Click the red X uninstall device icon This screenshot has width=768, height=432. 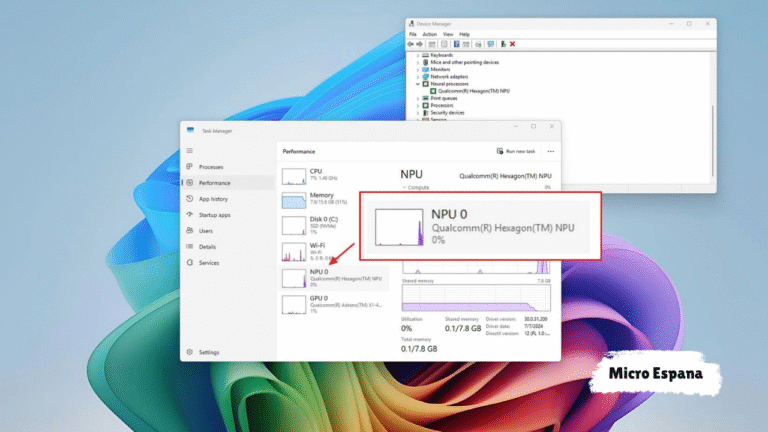[513, 44]
